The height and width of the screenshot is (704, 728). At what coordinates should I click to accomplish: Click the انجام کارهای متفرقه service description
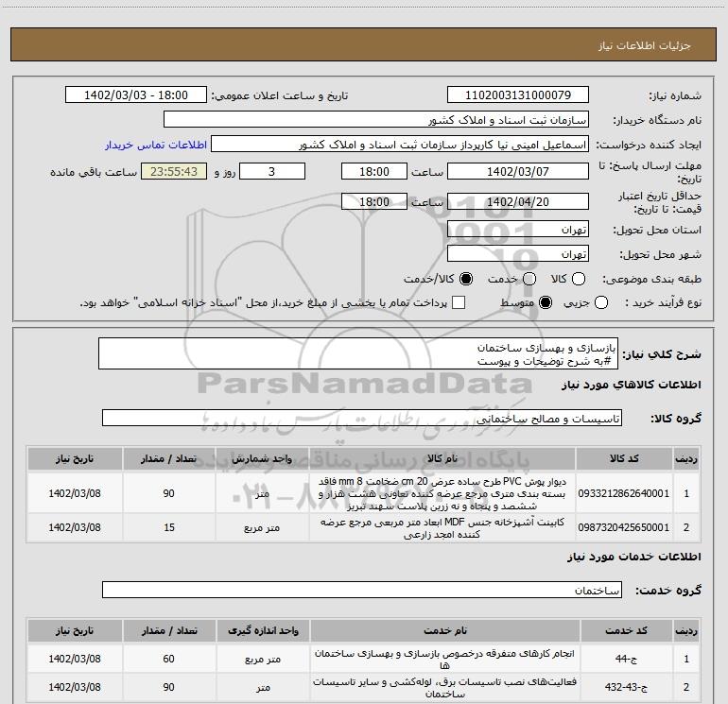pos(444,660)
